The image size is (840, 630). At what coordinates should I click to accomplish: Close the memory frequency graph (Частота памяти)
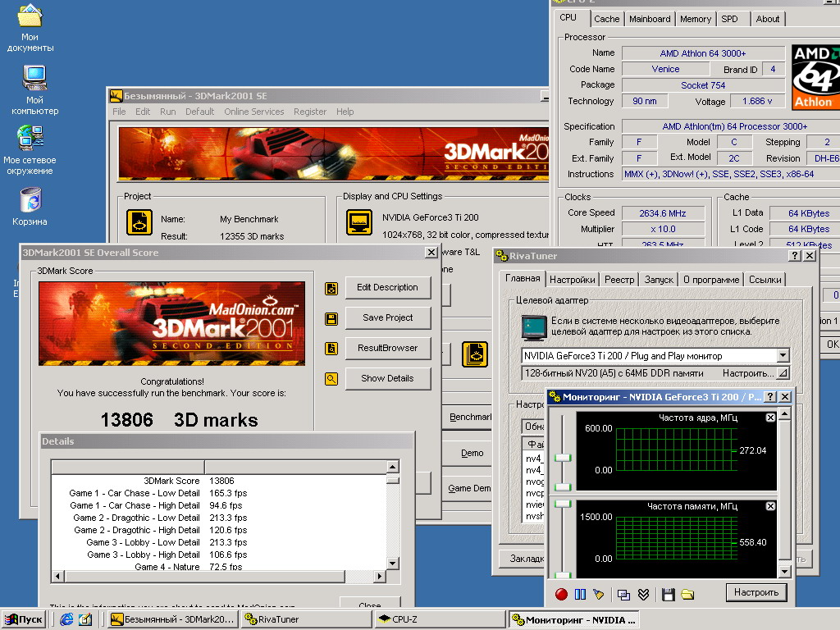pos(770,505)
